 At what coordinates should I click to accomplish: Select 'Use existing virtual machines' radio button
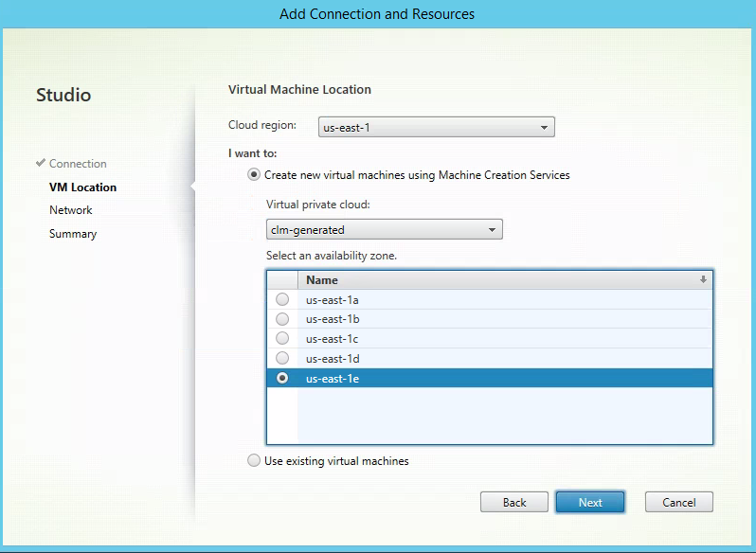tap(253, 461)
